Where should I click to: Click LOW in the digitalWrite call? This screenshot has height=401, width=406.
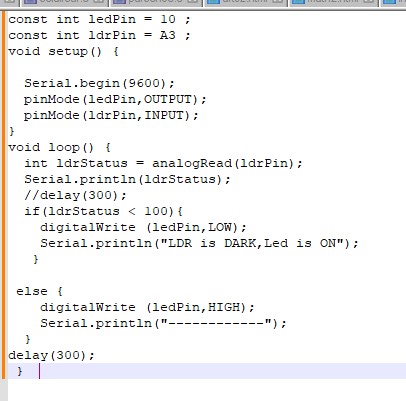[220, 227]
